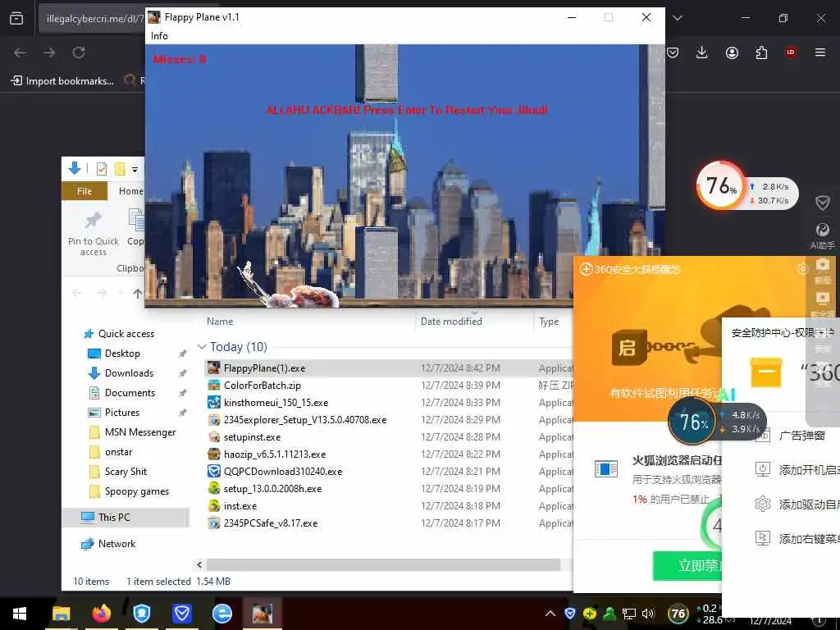This screenshot has width=840, height=630.
Task: Open the Firefox tab list dropdown arrow
Action: [x=678, y=18]
